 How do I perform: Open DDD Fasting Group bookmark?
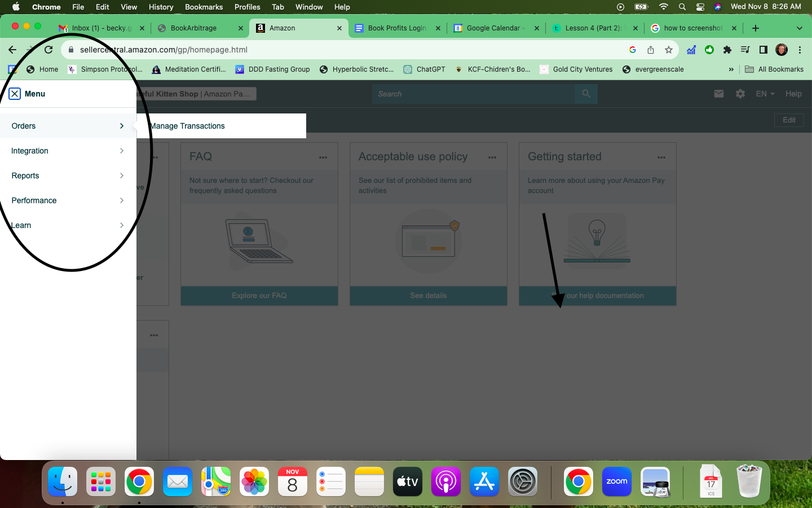click(273, 69)
